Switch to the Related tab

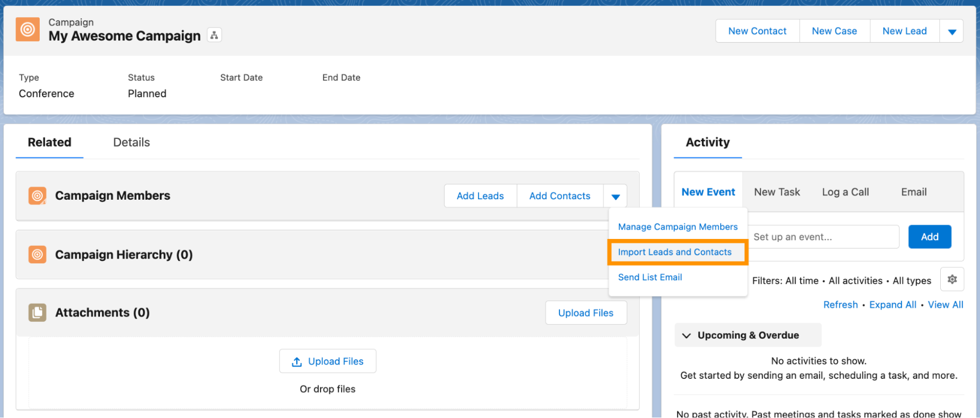pyautogui.click(x=50, y=142)
